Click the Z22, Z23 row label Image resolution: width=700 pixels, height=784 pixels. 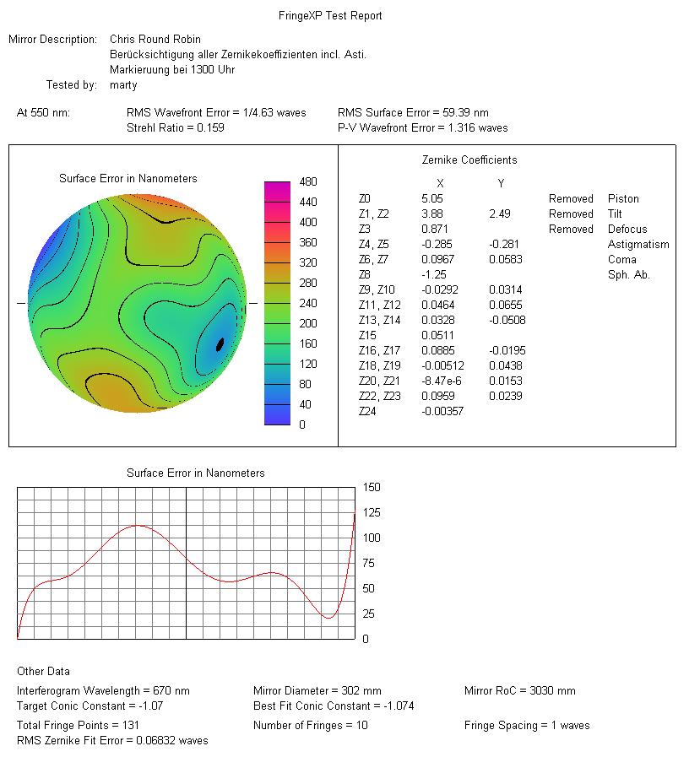pos(380,396)
